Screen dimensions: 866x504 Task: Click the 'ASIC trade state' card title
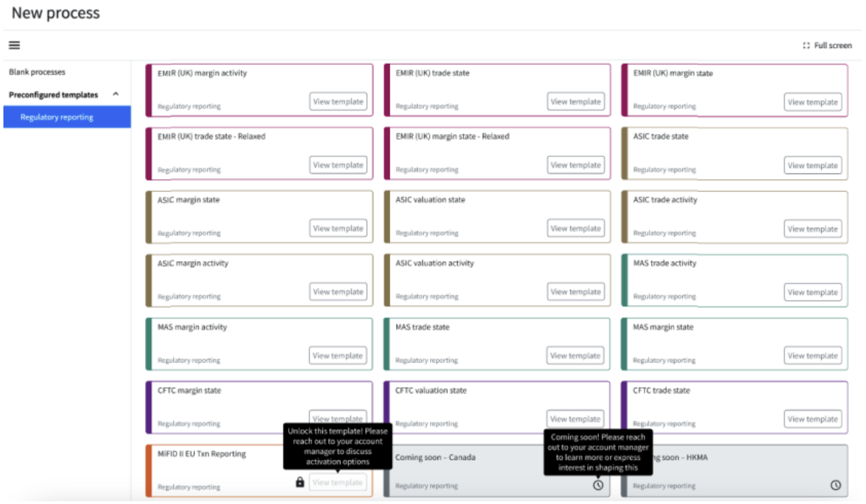661,136
